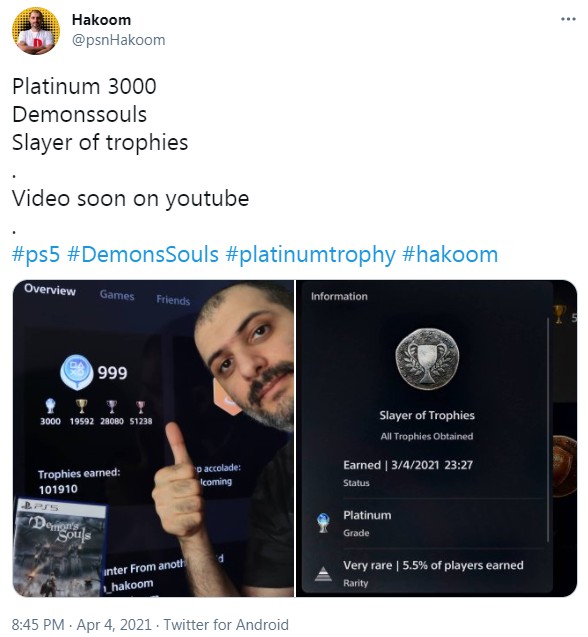This screenshot has width=588, height=637.
Task: Click the gold trophy icon above 19592
Action: click(x=81, y=405)
